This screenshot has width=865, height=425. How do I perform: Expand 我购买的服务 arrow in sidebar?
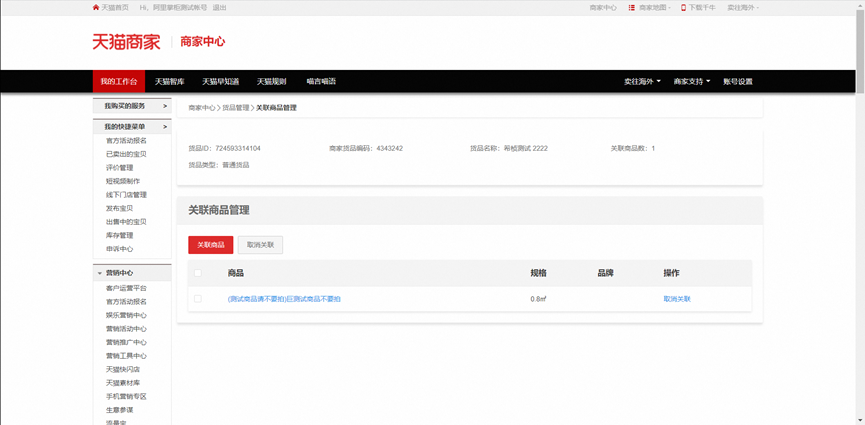[x=165, y=106]
